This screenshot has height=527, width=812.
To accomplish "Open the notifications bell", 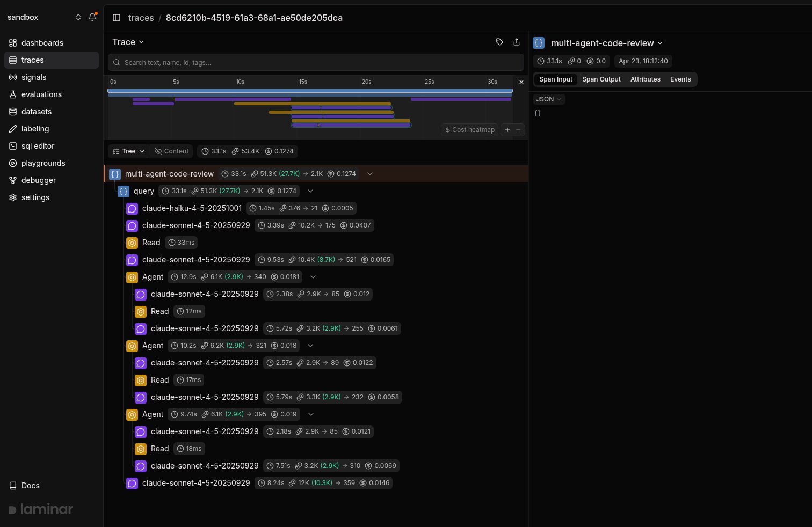I will 92,17.
